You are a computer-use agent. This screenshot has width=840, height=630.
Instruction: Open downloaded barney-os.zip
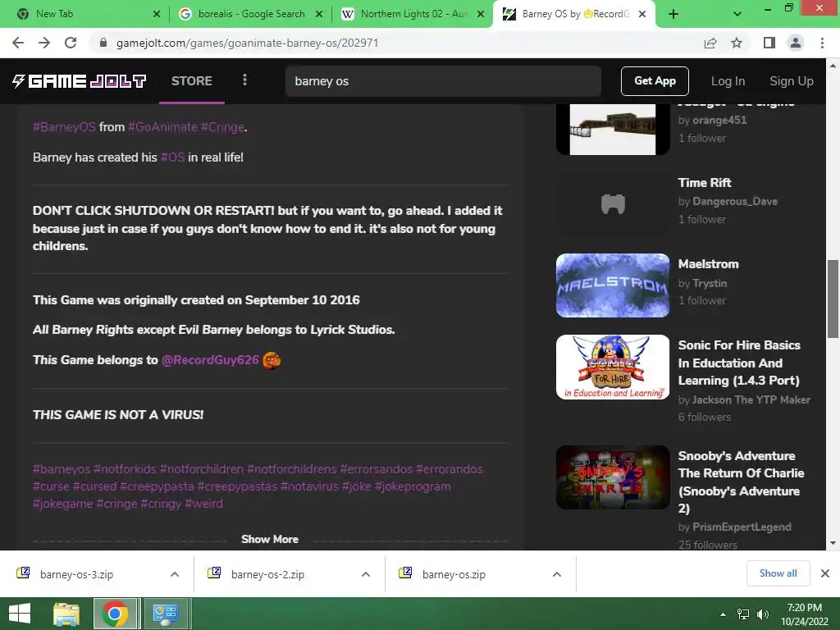454,574
